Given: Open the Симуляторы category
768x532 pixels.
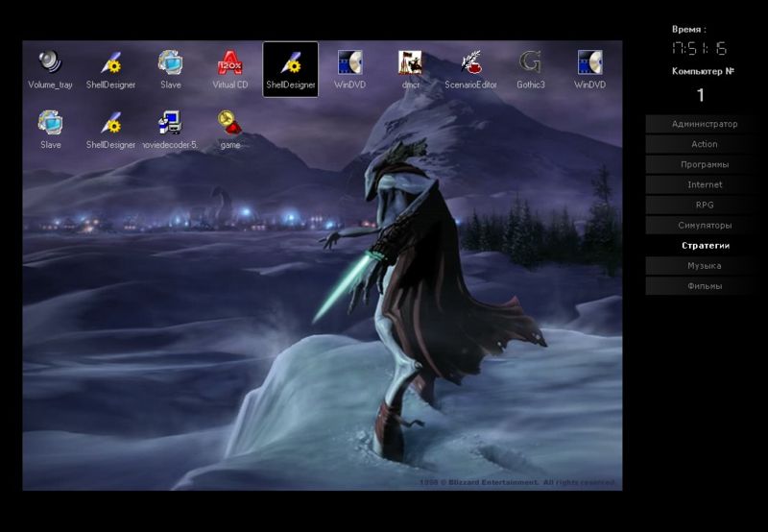Looking at the screenshot, I should pyautogui.click(x=705, y=226).
